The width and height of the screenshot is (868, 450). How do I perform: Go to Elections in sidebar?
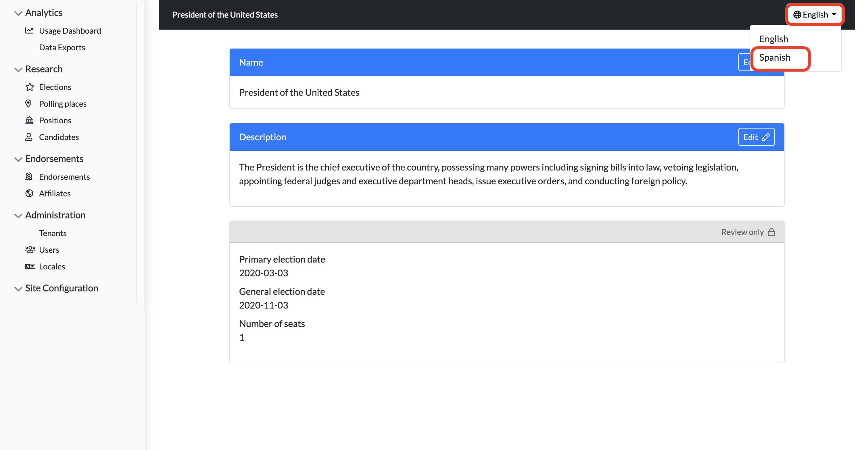[55, 87]
